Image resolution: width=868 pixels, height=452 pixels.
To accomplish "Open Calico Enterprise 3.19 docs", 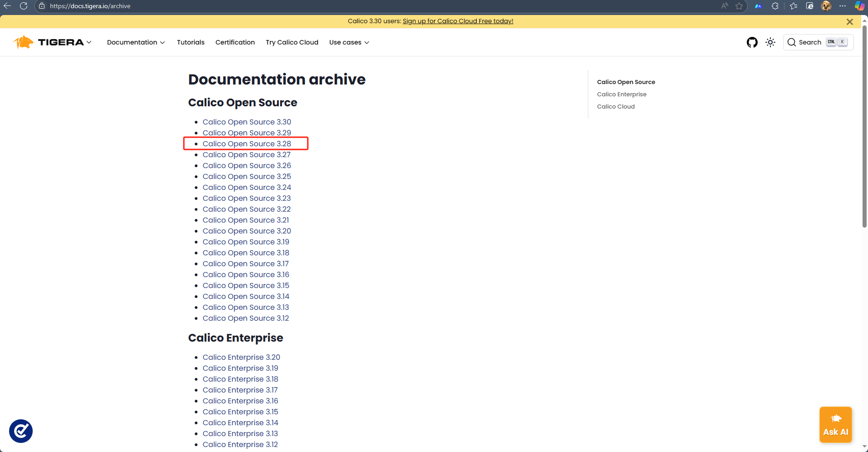I will click(x=240, y=368).
